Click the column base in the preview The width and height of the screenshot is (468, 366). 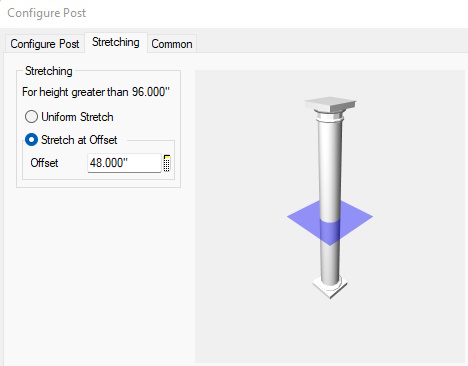pyautogui.click(x=330, y=287)
